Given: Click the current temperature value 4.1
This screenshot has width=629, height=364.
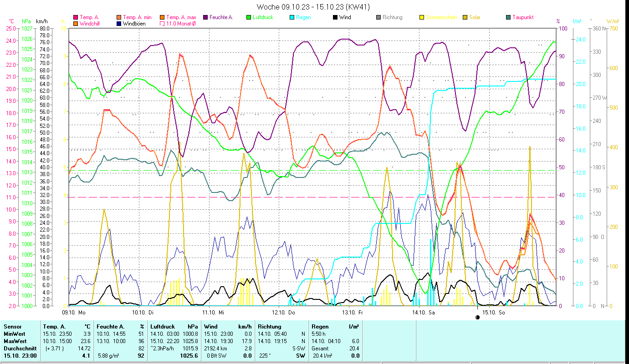Looking at the screenshot, I should click(87, 356).
